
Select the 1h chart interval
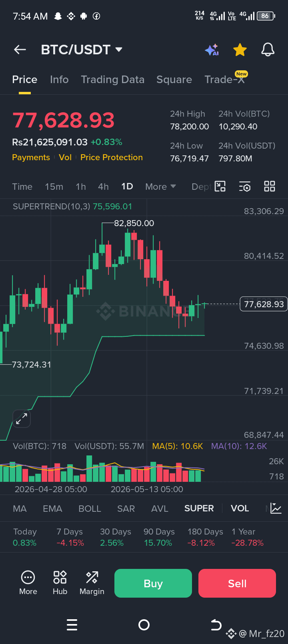pos(81,187)
